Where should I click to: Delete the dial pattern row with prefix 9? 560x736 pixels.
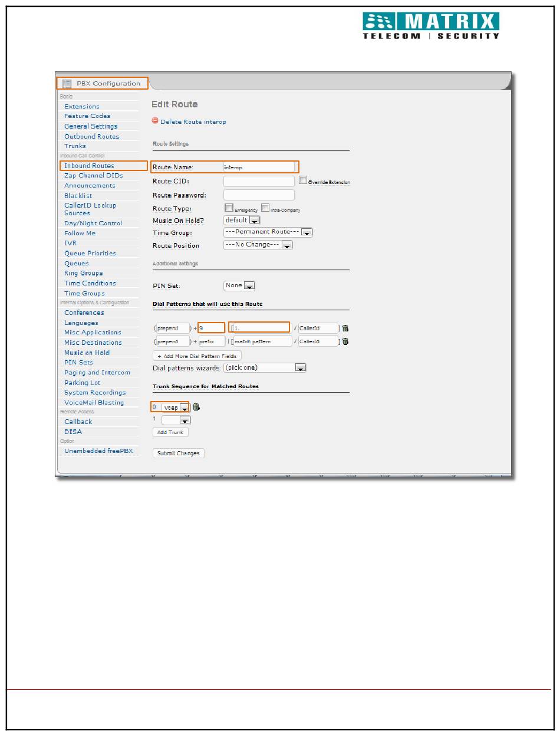tap(345, 328)
